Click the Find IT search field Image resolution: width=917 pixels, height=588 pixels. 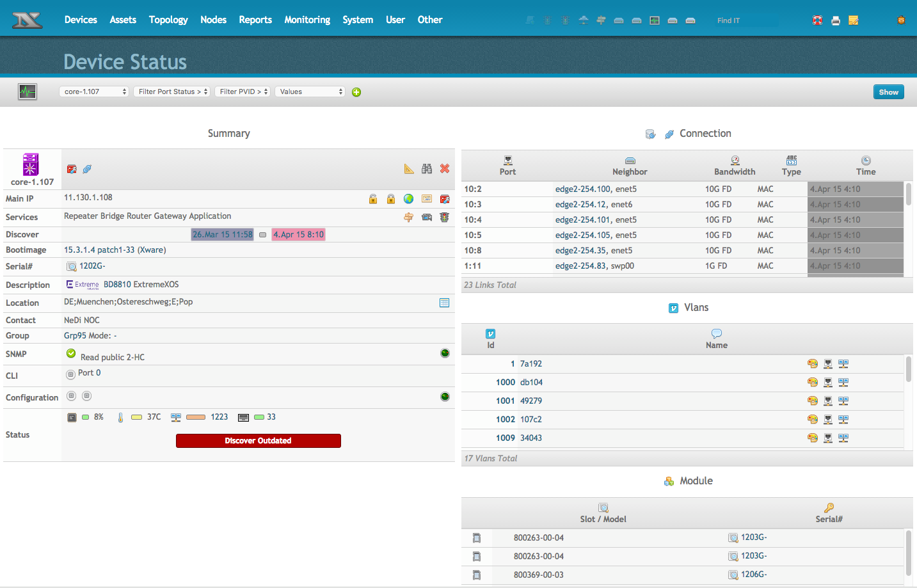point(746,20)
